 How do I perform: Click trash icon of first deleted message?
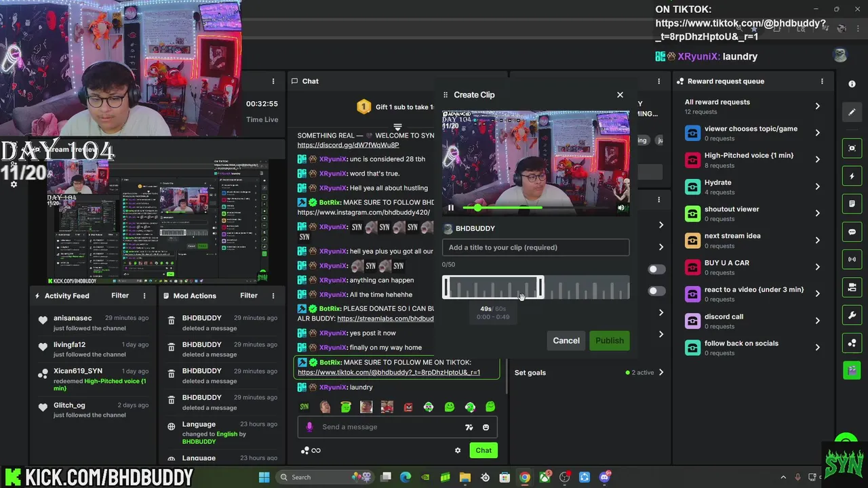(x=172, y=321)
